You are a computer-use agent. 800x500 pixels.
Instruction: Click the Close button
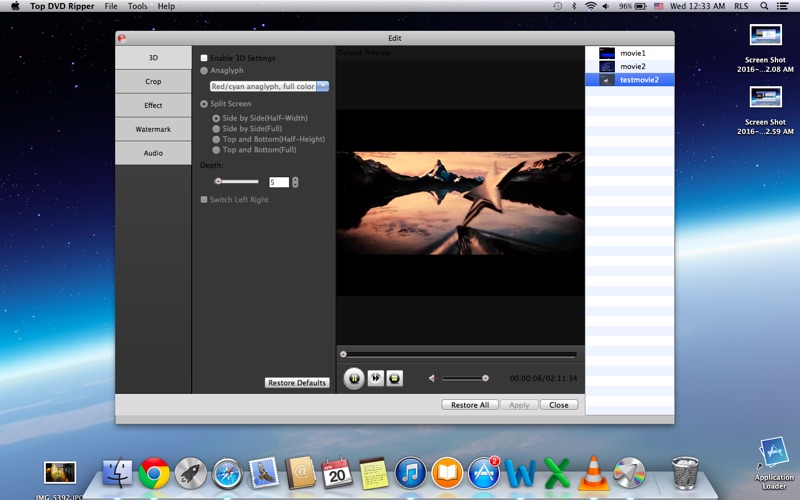tap(559, 405)
